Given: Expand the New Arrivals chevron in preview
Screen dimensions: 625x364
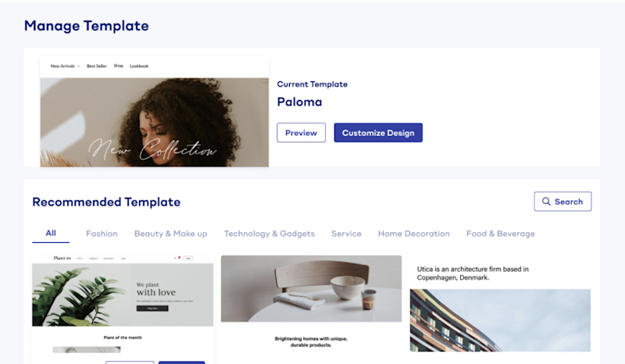Looking at the screenshot, I should click(79, 66).
